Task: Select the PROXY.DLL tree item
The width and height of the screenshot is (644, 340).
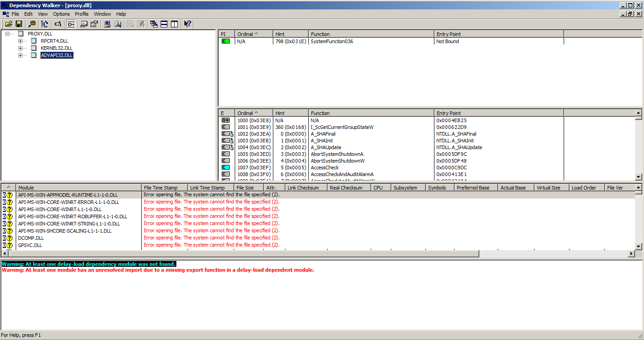Action: coord(40,34)
